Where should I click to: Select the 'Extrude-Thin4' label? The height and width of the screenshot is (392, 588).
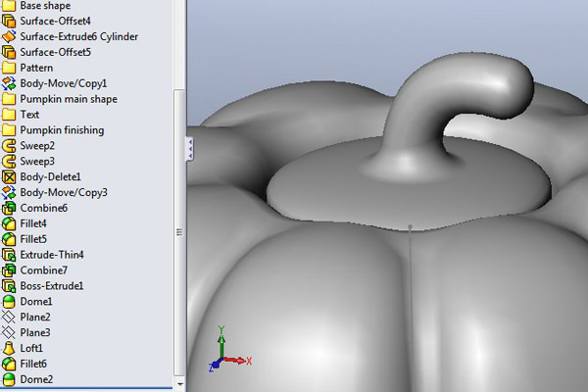(x=52, y=255)
